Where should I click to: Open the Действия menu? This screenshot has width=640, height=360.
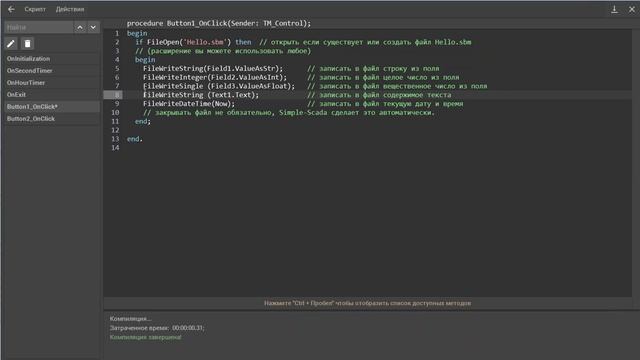pyautogui.click(x=70, y=9)
